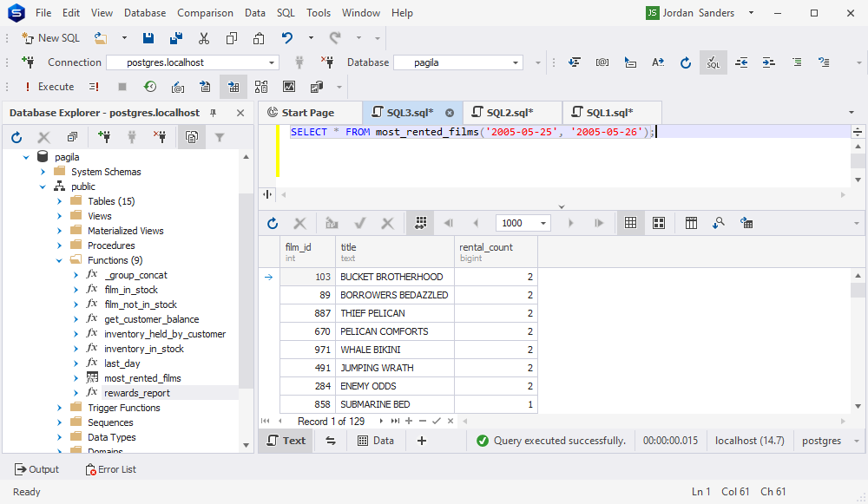Select the most_rented_films function
The image size is (868, 504).
(142, 378)
